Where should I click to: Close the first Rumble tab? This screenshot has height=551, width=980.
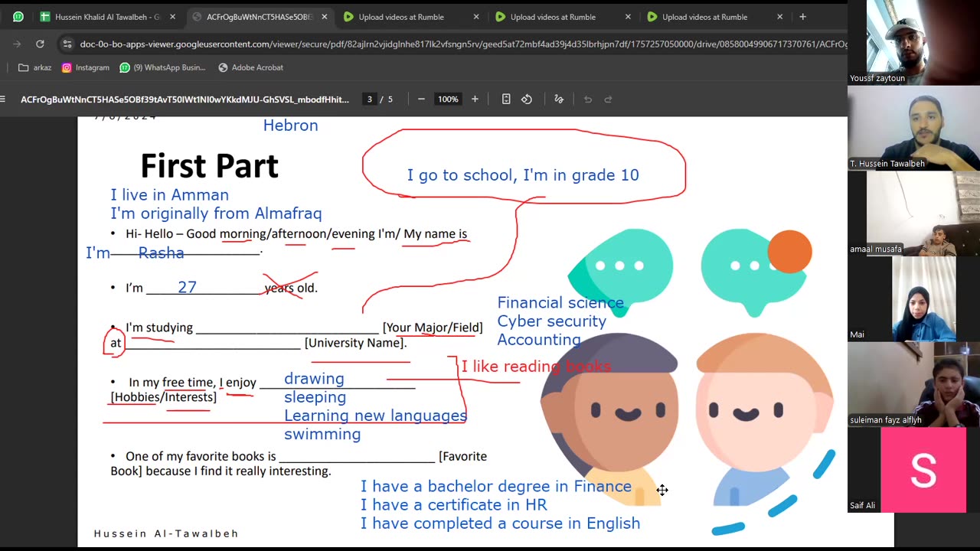(476, 17)
